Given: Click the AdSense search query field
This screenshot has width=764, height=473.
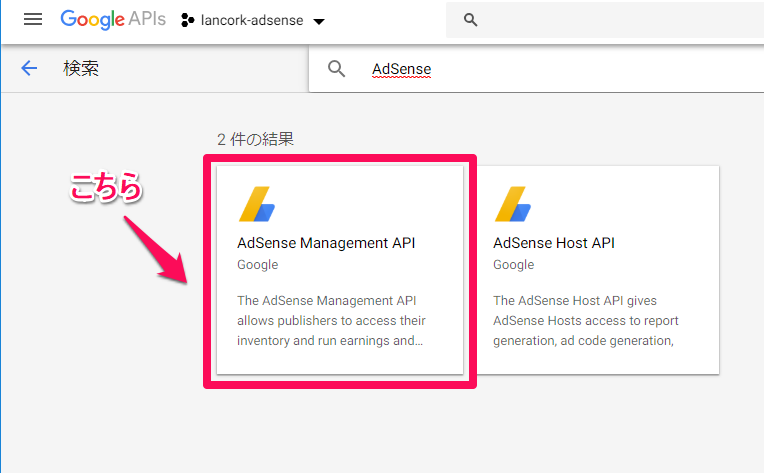Looking at the screenshot, I should 536,69.
